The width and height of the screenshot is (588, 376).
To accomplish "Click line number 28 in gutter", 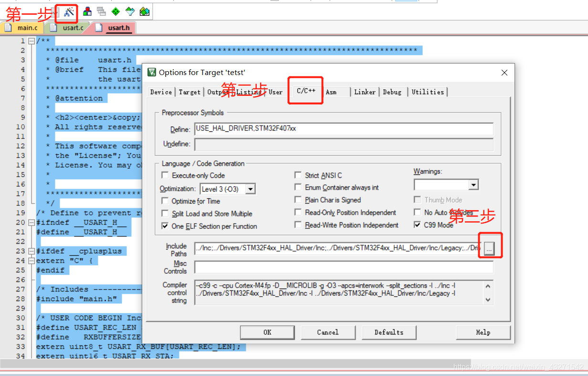I will point(20,299).
